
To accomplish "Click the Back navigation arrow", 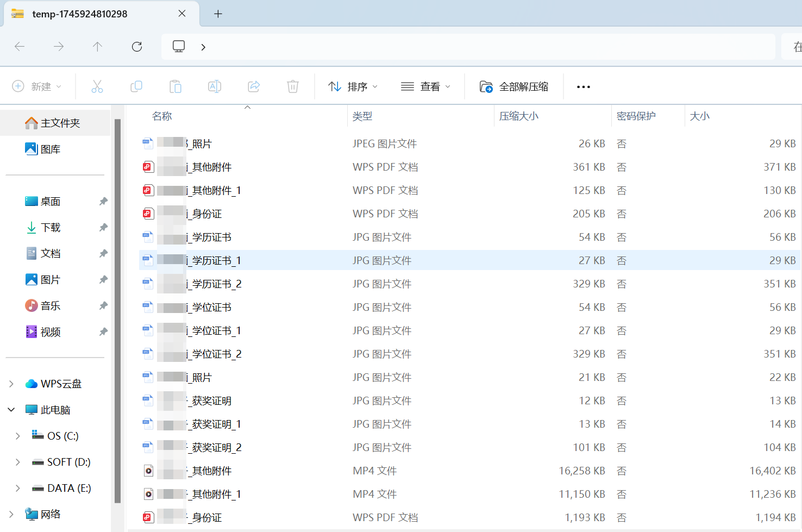I will [20, 47].
